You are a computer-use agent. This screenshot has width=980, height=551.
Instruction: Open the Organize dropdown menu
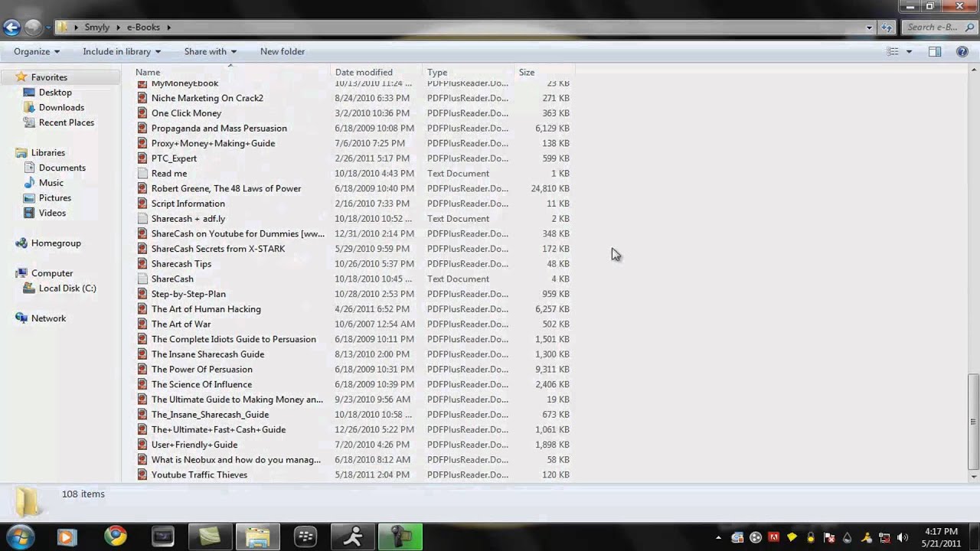pos(36,51)
